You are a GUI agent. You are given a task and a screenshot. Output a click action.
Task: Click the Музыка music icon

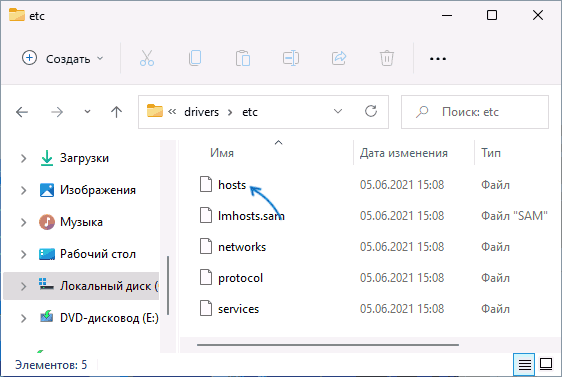click(47, 222)
